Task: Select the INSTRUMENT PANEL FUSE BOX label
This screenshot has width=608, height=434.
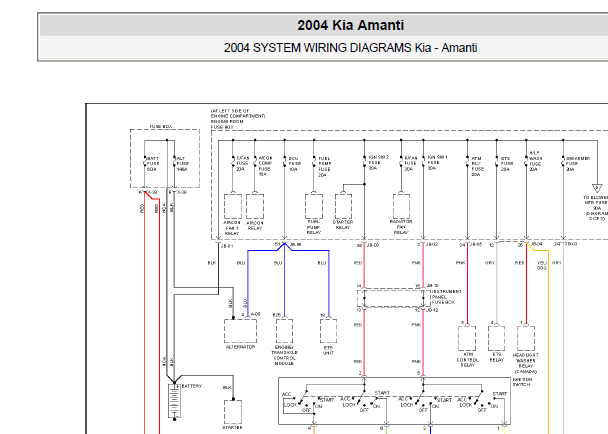Action: tap(447, 297)
